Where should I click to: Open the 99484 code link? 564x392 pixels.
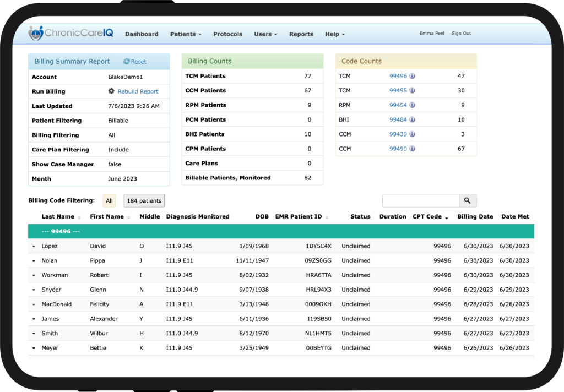coord(398,119)
